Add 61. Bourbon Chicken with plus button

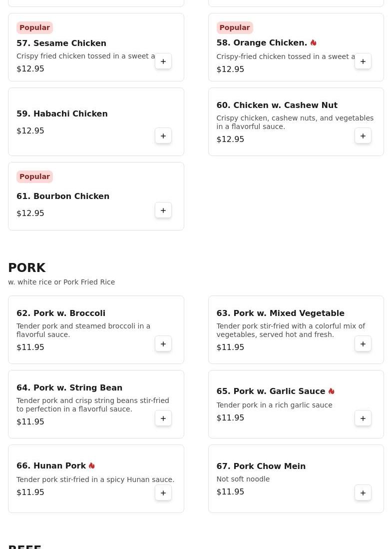point(163,210)
